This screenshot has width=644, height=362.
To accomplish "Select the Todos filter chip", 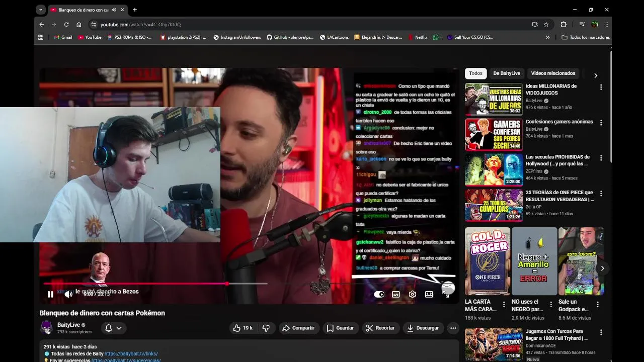I will tap(475, 73).
